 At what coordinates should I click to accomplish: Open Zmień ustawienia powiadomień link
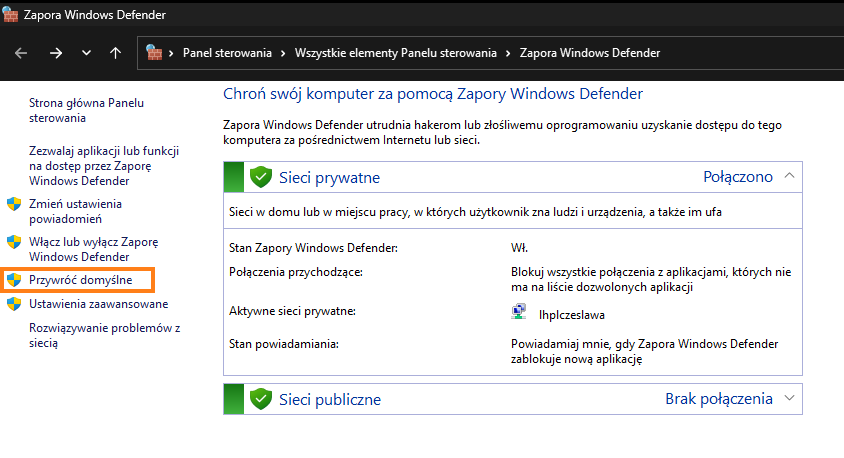(75, 212)
